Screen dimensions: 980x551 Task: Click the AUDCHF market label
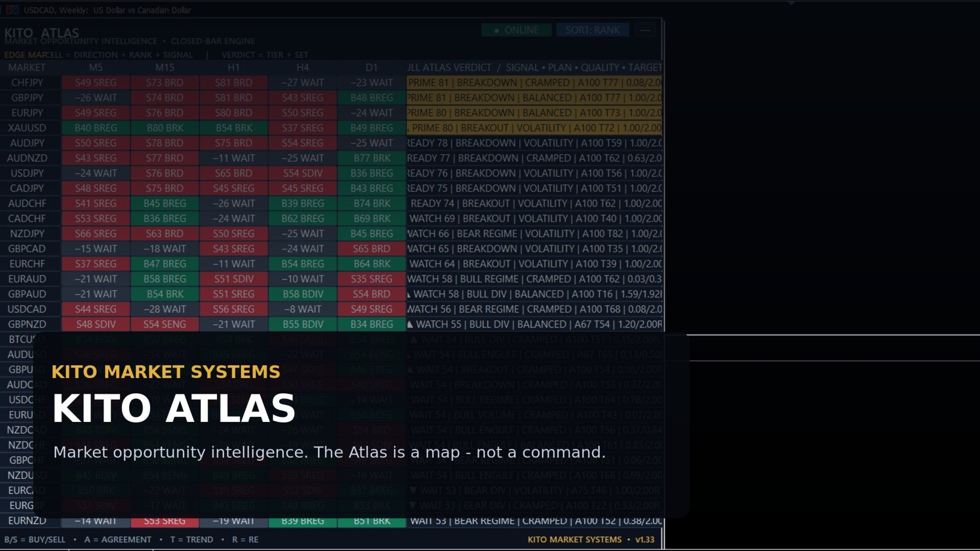pyautogui.click(x=27, y=204)
